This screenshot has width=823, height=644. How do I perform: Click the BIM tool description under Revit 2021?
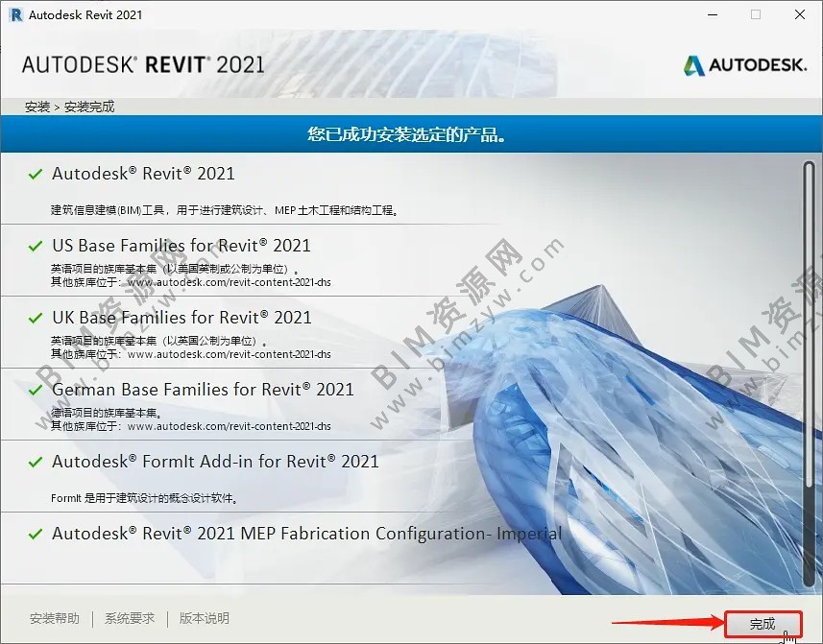pyautogui.click(x=225, y=210)
